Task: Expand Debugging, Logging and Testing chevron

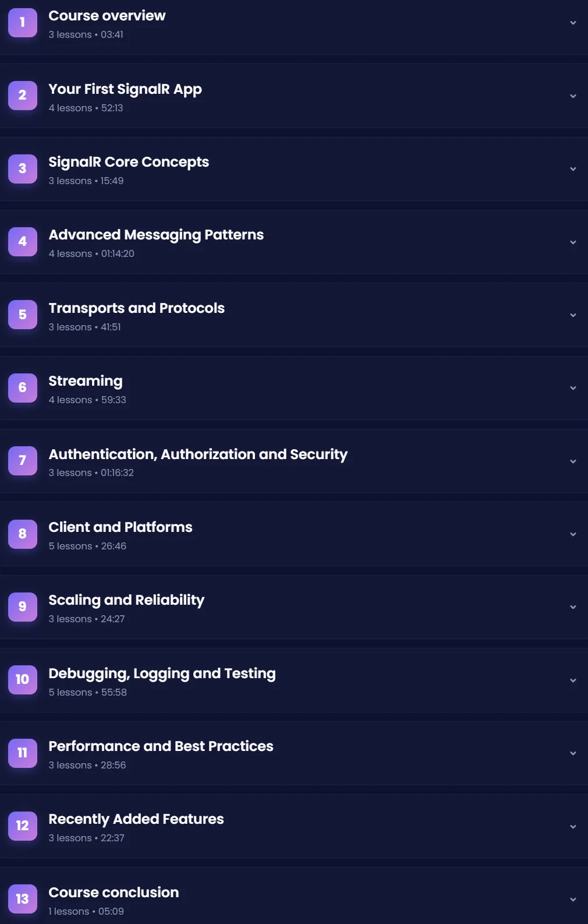Action: pyautogui.click(x=573, y=680)
